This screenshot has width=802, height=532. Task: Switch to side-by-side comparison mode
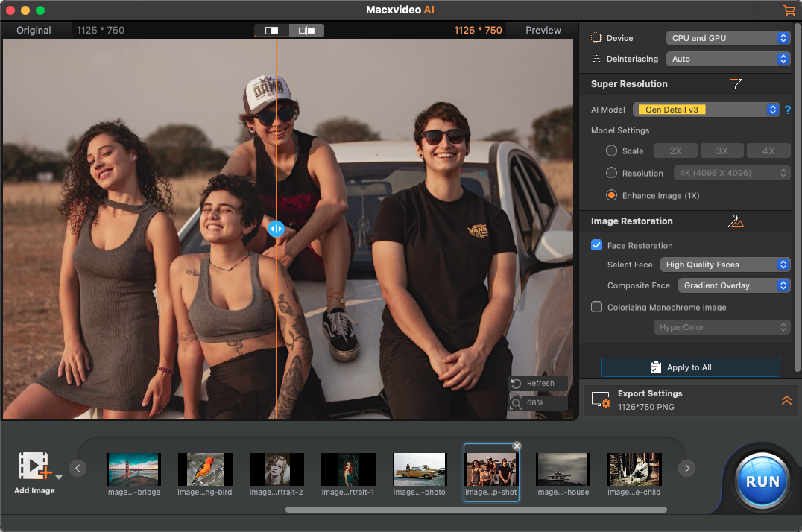click(306, 31)
